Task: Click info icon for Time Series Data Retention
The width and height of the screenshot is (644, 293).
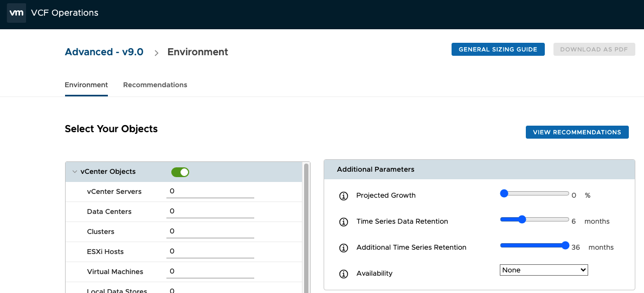Action: click(343, 222)
